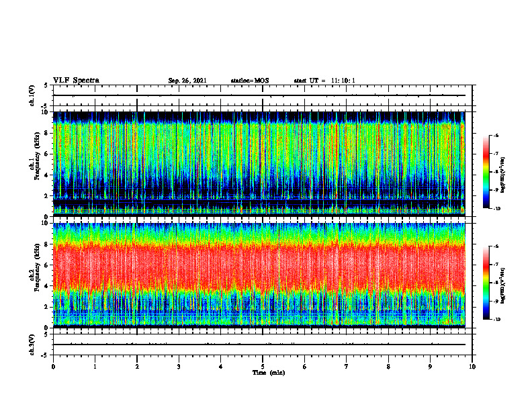Click the ch.2 spectrogram color scale bar
The image size is (532, 411).
click(x=486, y=283)
